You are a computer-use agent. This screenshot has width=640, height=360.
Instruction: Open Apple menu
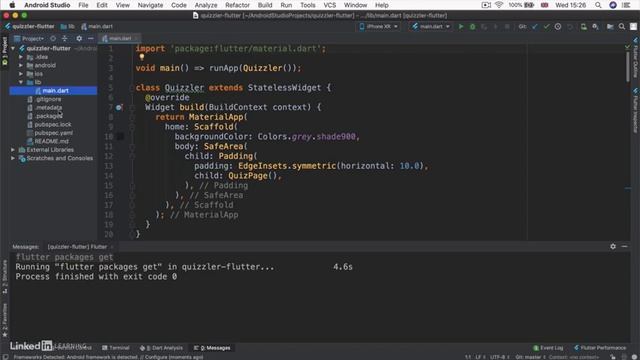tap(12, 5)
